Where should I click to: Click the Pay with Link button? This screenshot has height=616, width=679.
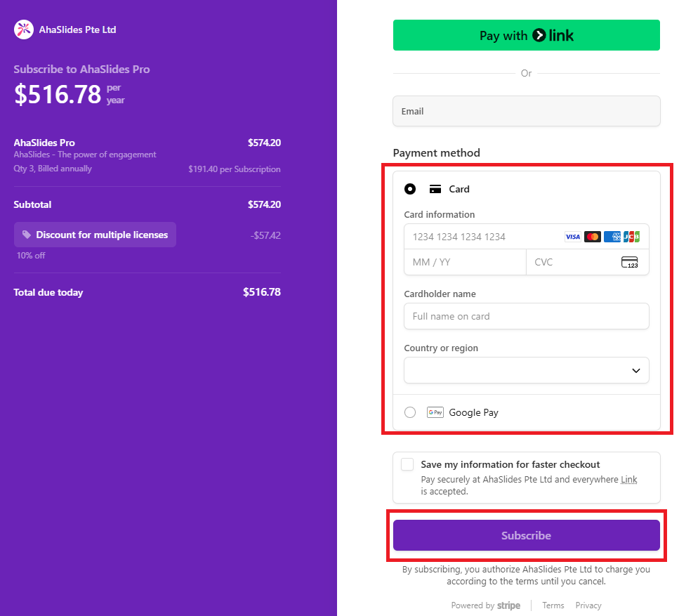[527, 35]
